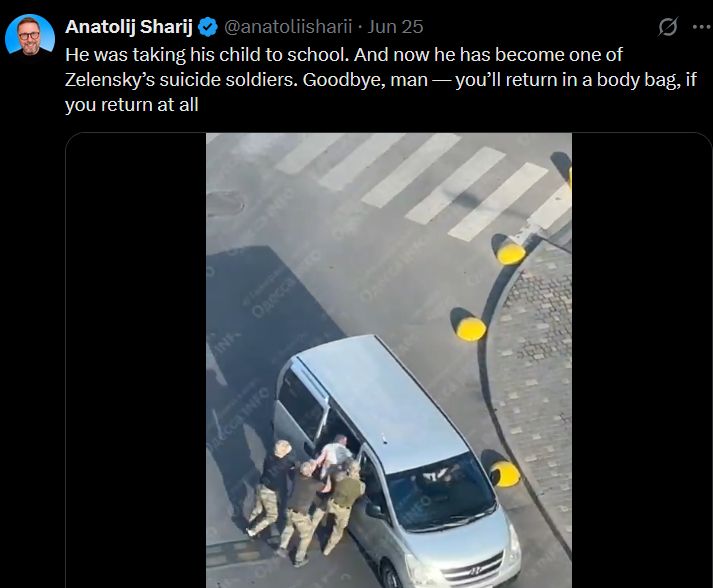Viewport: 713px width, 588px height.
Task: Click the line "you return at all"
Action: point(132,105)
